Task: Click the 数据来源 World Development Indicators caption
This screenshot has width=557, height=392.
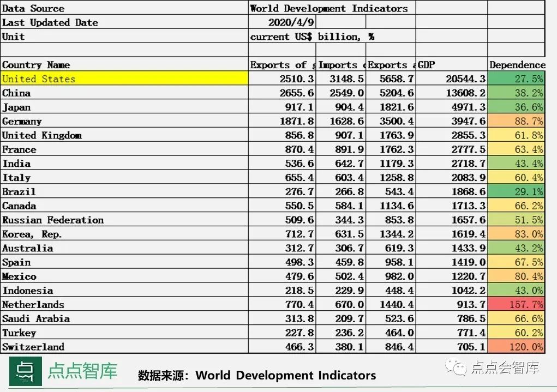Action: tap(257, 376)
